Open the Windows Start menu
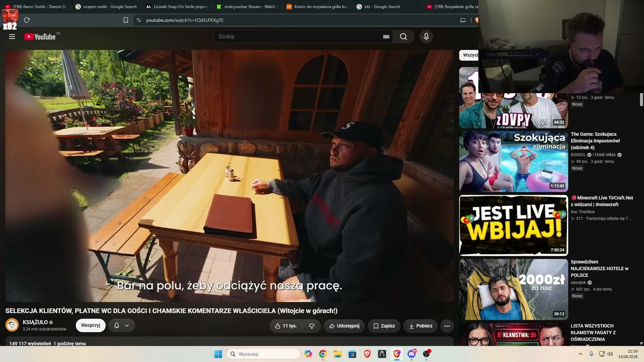 click(x=218, y=354)
